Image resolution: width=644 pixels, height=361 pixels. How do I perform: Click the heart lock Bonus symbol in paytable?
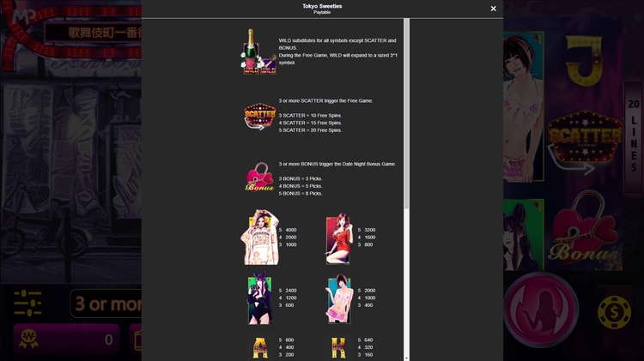(259, 177)
